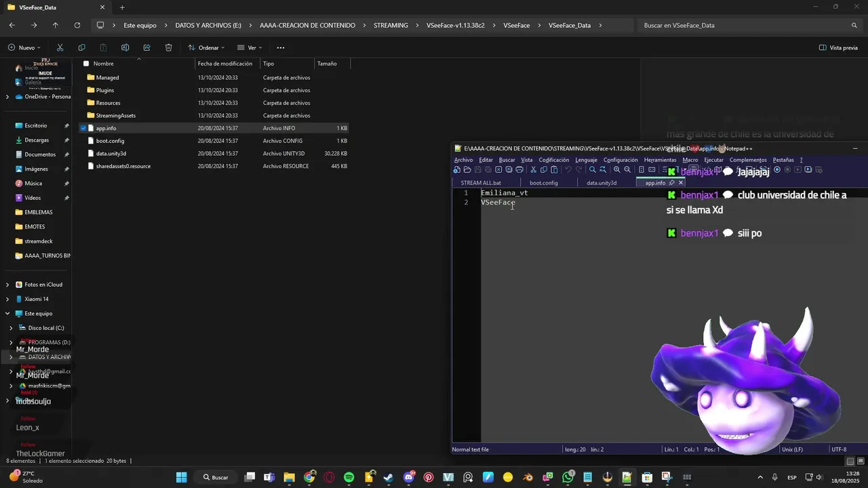
Task: Open the Archivo menu in Notepad++
Action: tap(463, 160)
